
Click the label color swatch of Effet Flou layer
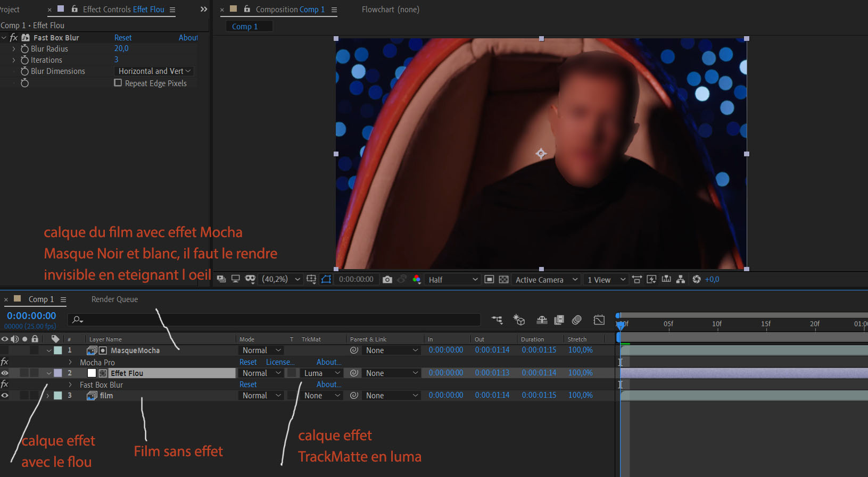click(58, 373)
